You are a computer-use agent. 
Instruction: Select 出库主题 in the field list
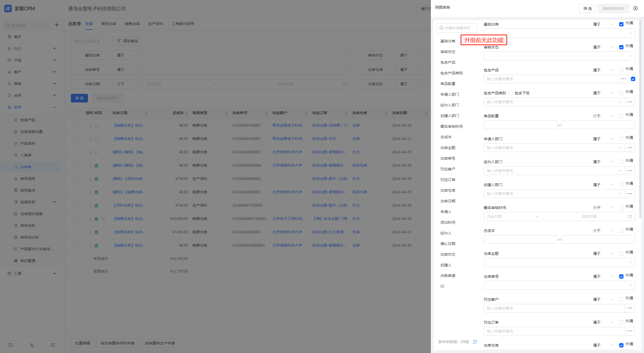tap(448, 148)
